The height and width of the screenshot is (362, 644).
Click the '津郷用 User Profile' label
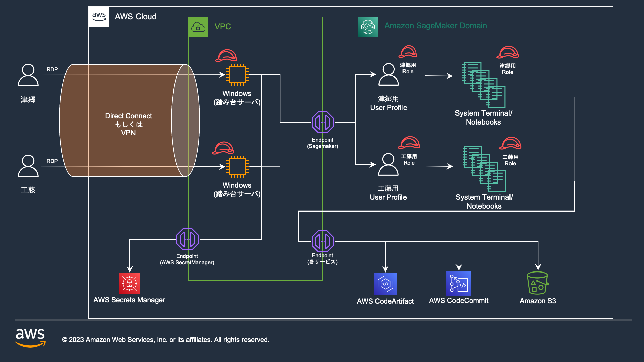pos(388,103)
